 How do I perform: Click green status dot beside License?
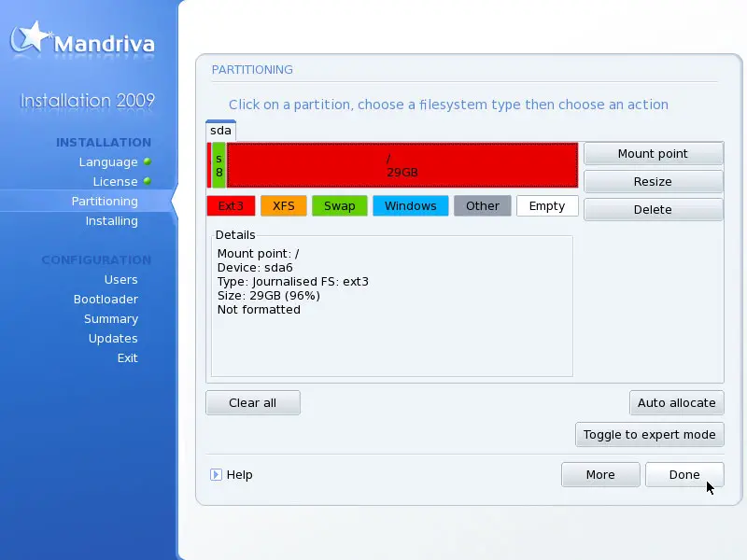coord(148,181)
